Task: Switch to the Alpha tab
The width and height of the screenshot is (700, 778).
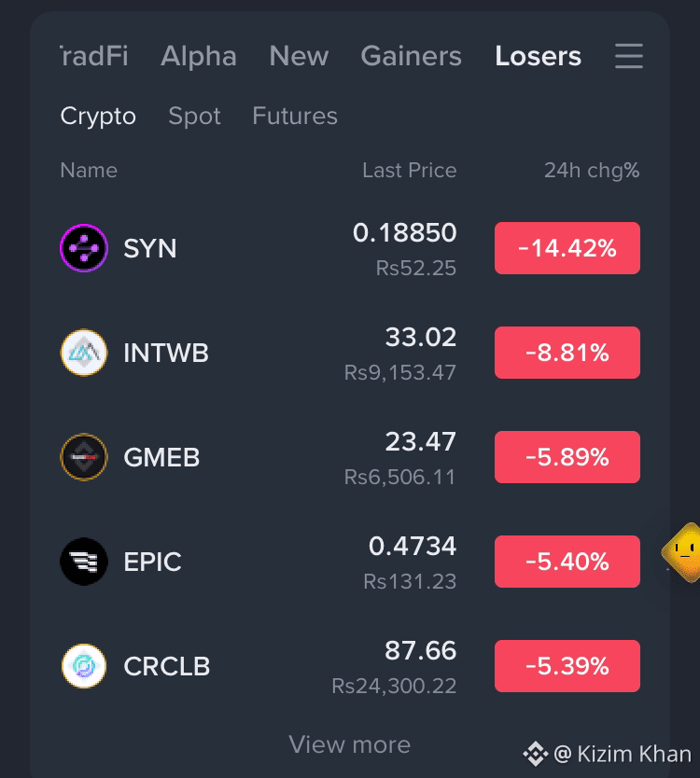Action: pos(199,56)
